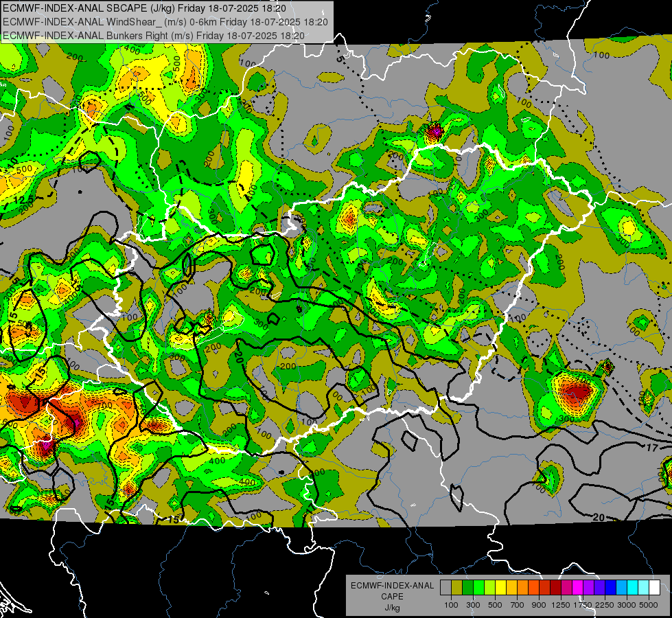Select the gray swatch in the CAPE legend
Viewport: 672px width, 618px height.
click(x=445, y=588)
